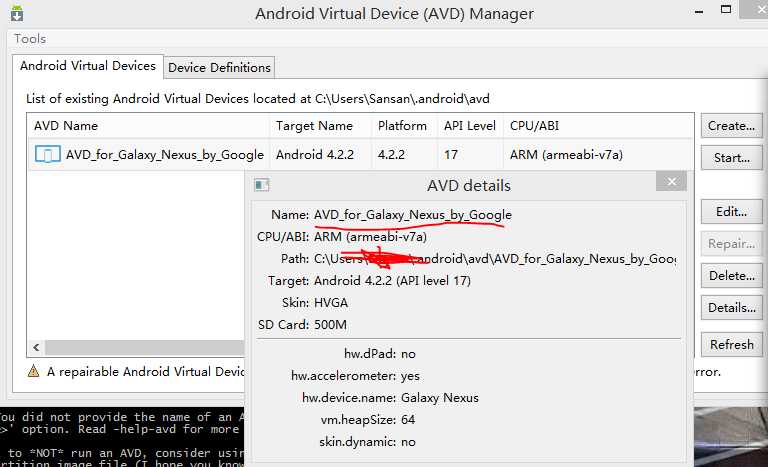Click the AVD Manager app icon in title bar
The image size is (768, 467).
(x=17, y=13)
